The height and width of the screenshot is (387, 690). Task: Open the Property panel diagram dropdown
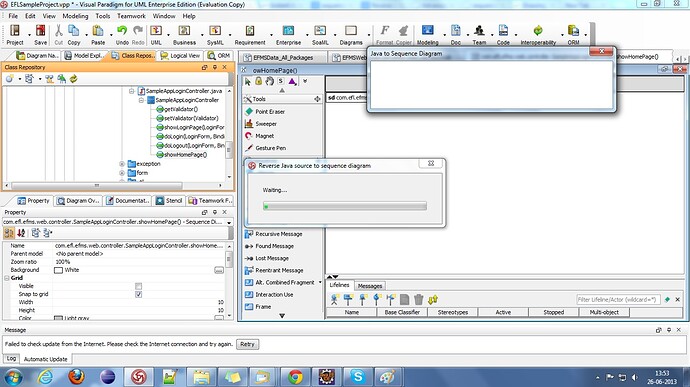tap(229, 222)
